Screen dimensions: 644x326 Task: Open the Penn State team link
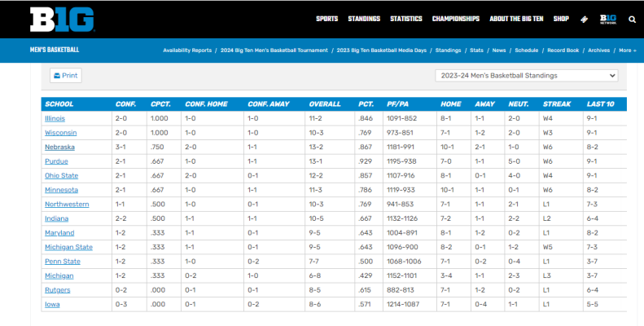63,262
